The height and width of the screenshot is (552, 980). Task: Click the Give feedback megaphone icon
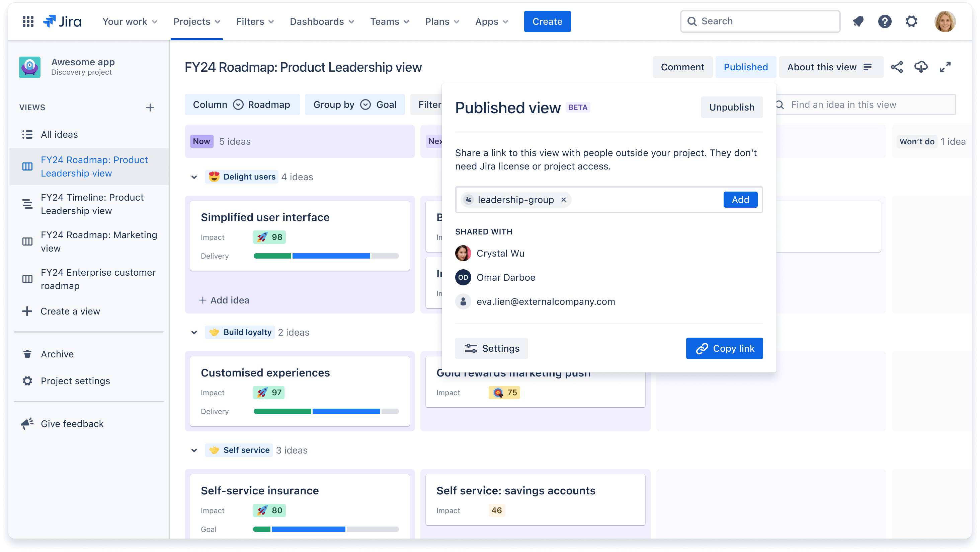pyautogui.click(x=27, y=423)
